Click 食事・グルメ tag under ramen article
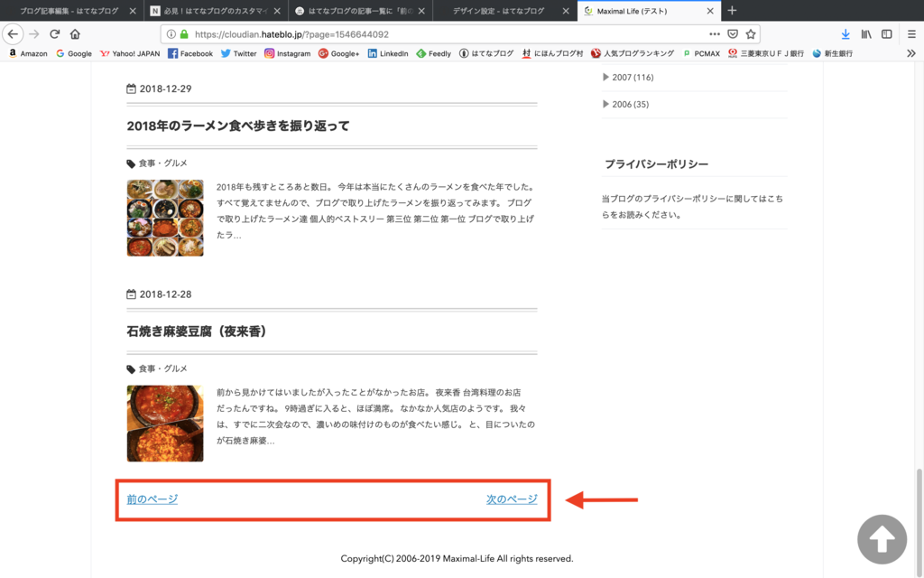Image resolution: width=924 pixels, height=578 pixels. [162, 163]
